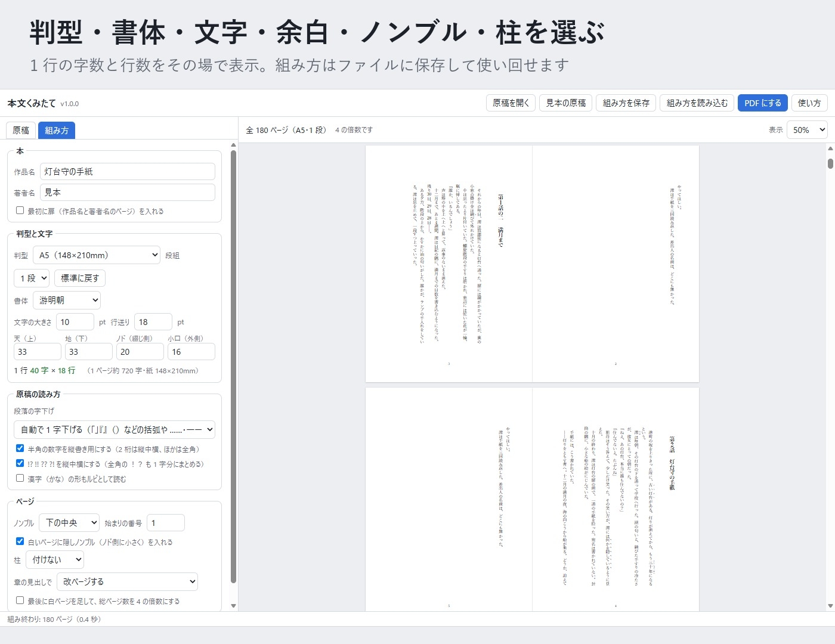
Task: Click the 全 180 ページ count text
Action: pos(286,130)
